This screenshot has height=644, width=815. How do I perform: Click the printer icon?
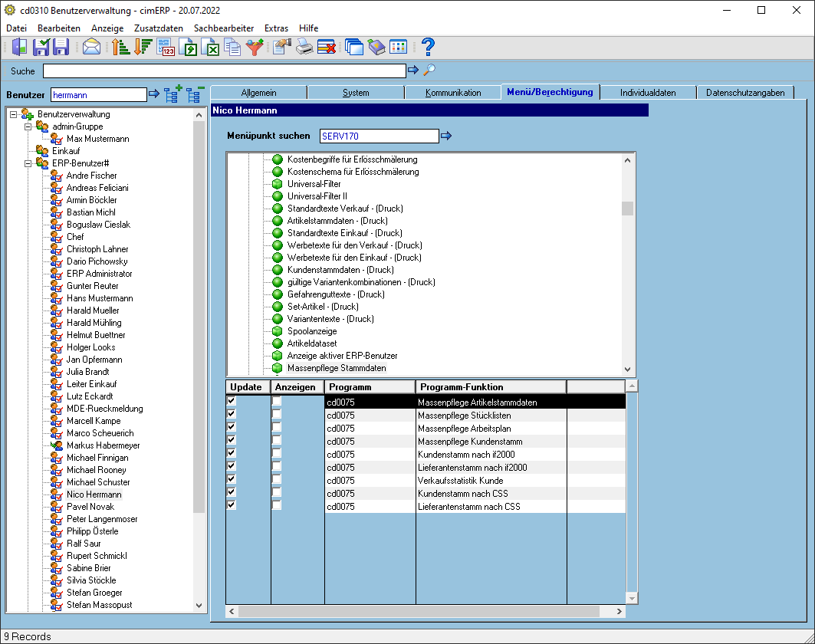(304, 48)
